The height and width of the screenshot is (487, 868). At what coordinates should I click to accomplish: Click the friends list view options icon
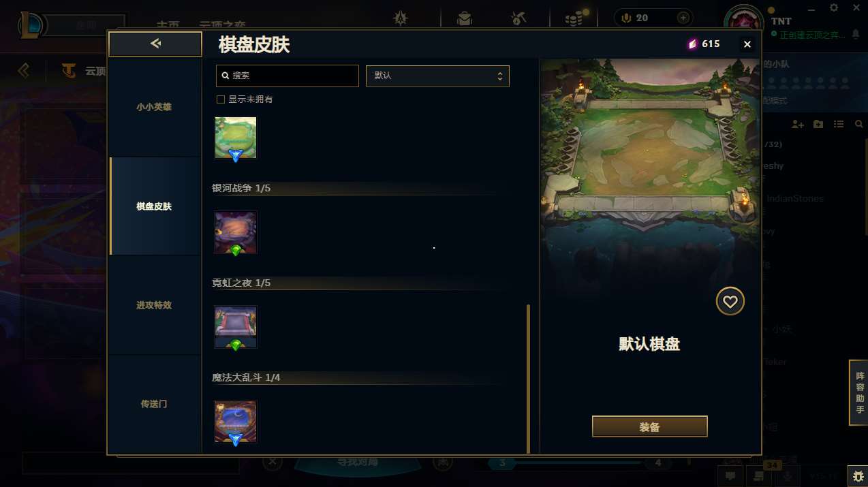[x=839, y=124]
